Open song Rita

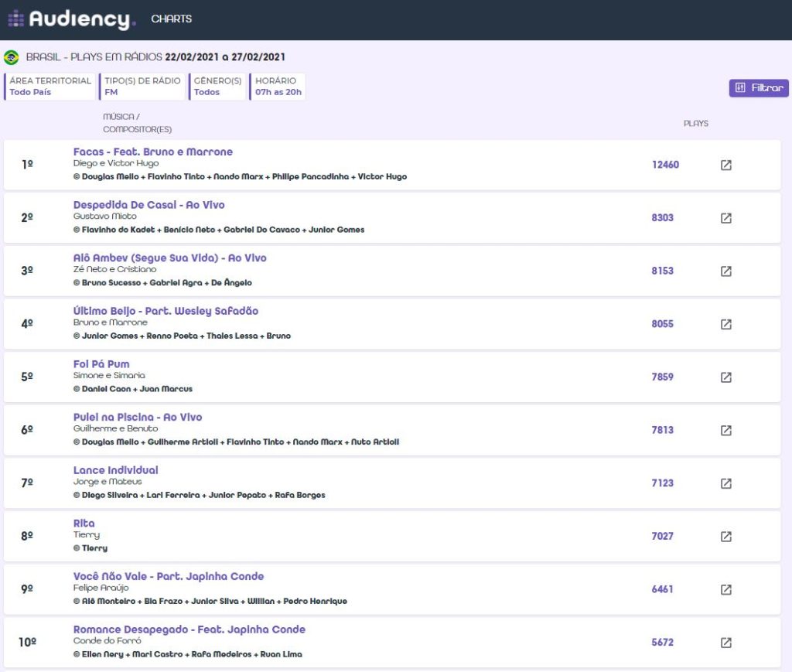(x=84, y=523)
